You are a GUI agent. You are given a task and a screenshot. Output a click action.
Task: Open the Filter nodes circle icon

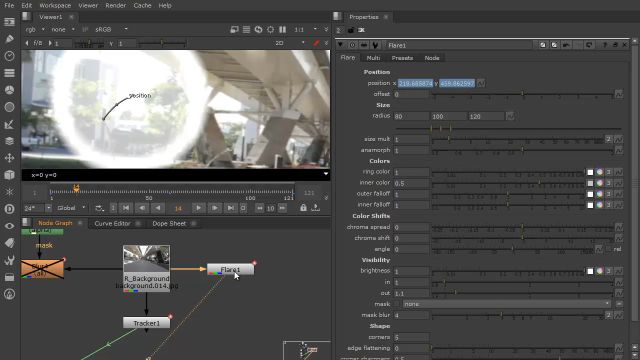(9, 107)
